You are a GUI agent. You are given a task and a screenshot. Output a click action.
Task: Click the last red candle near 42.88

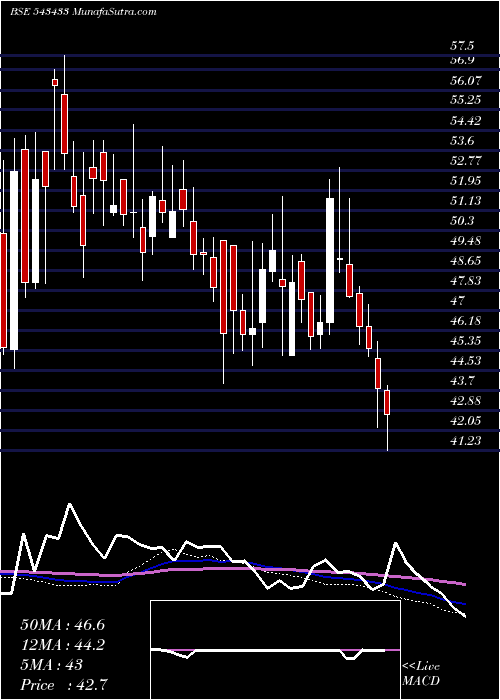tap(387, 402)
